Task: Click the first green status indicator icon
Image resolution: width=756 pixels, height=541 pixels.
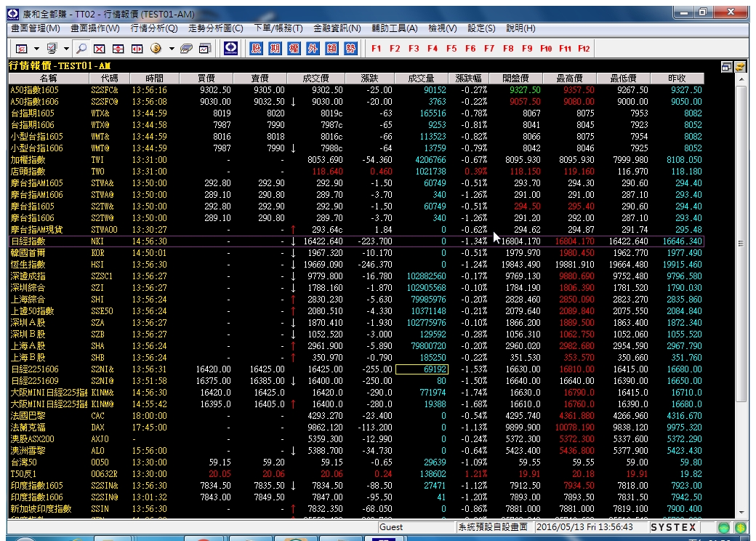Action: 724,527
